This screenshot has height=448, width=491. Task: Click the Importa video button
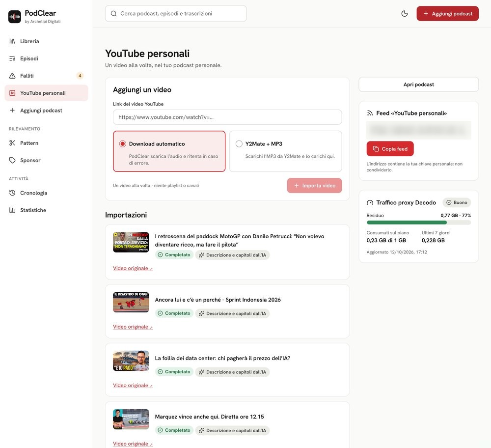click(x=314, y=186)
